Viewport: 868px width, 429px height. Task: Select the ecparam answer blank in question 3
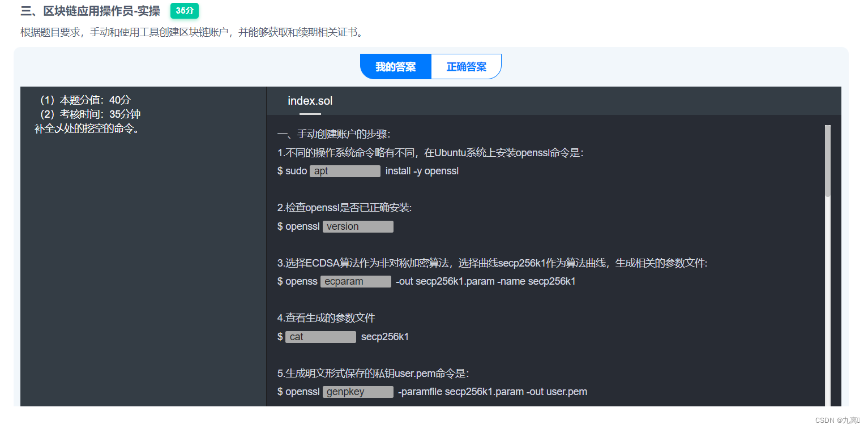(356, 281)
